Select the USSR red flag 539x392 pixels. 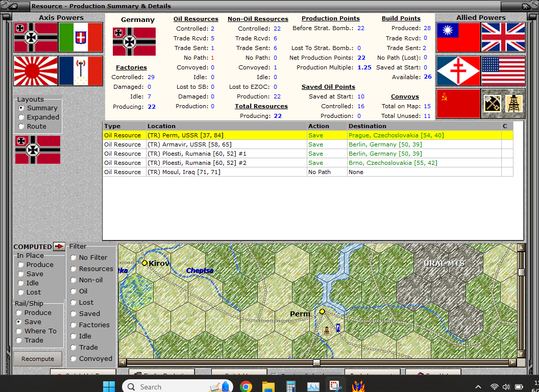coord(458,104)
